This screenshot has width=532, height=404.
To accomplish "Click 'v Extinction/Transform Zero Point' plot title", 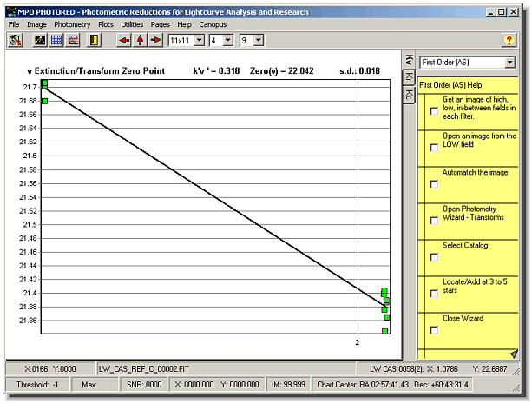I will click(95, 71).
